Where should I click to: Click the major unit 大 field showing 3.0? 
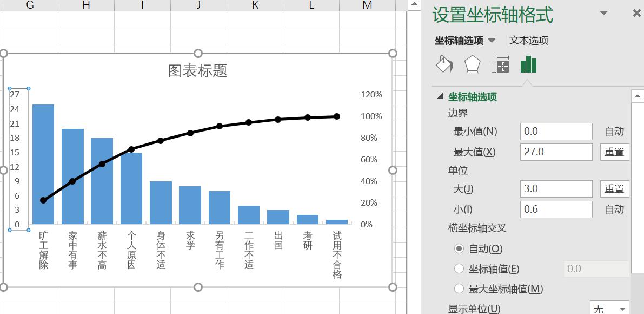pyautogui.click(x=556, y=189)
